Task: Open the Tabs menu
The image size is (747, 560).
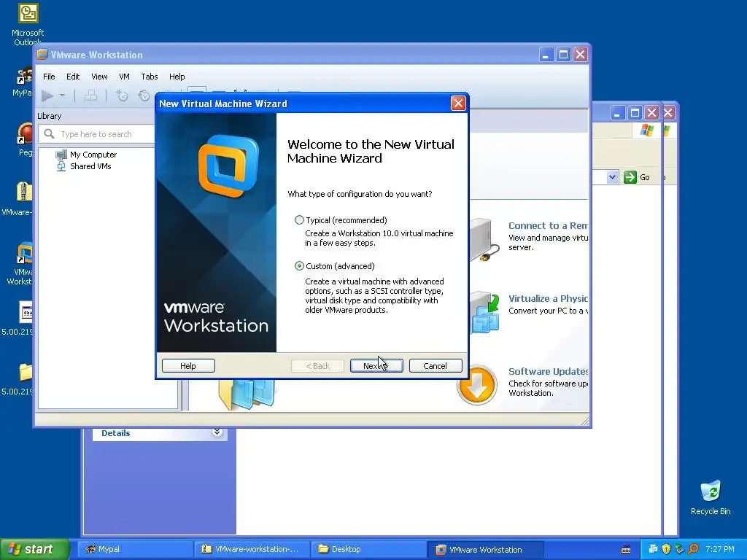Action: point(149,77)
